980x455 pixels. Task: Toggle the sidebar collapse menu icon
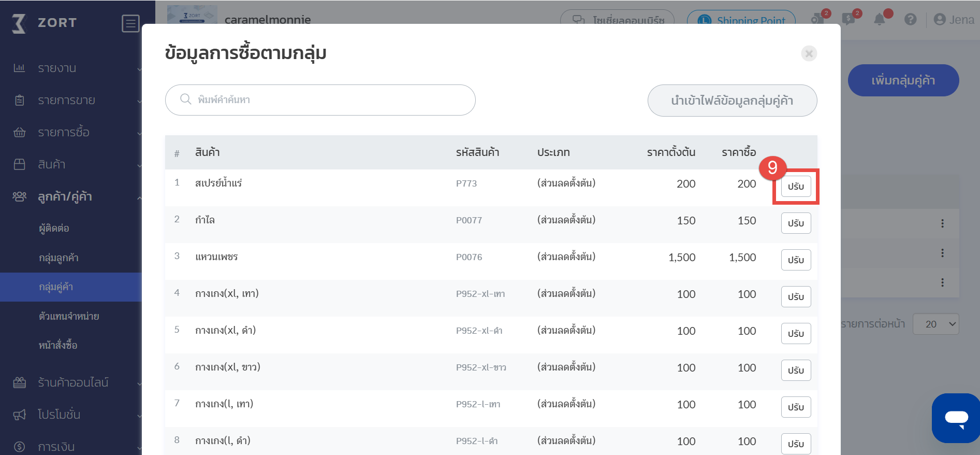(130, 23)
